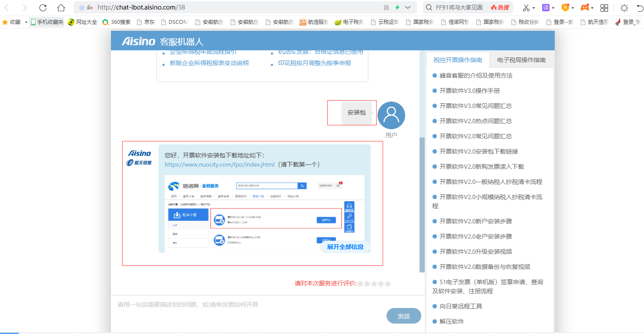
Task: Open 新版企业所得税报表变动说明 link
Action: click(x=209, y=63)
